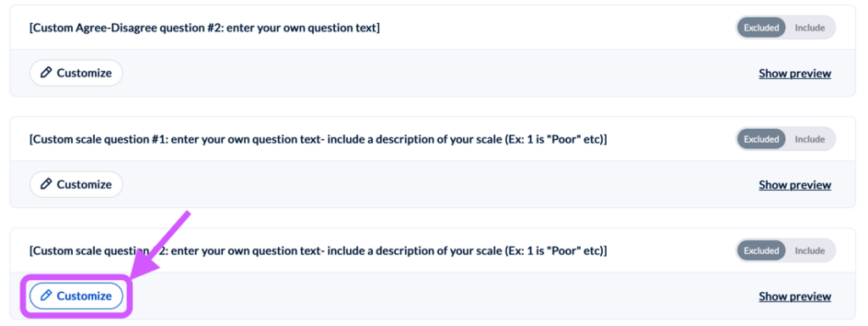The width and height of the screenshot is (868, 326).
Task: Click pencil icon for Custom Agree-Disagree question #2
Action: (47, 73)
